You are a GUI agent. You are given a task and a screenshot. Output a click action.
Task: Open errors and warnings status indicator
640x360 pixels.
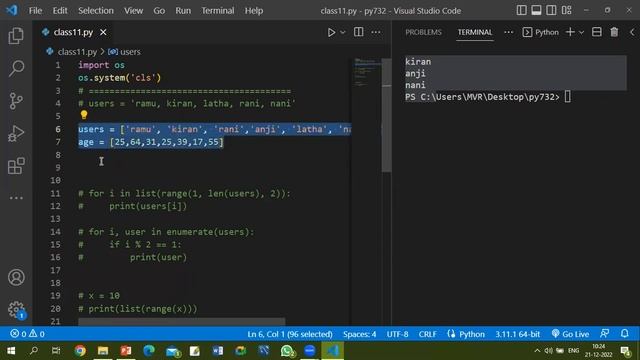27,334
